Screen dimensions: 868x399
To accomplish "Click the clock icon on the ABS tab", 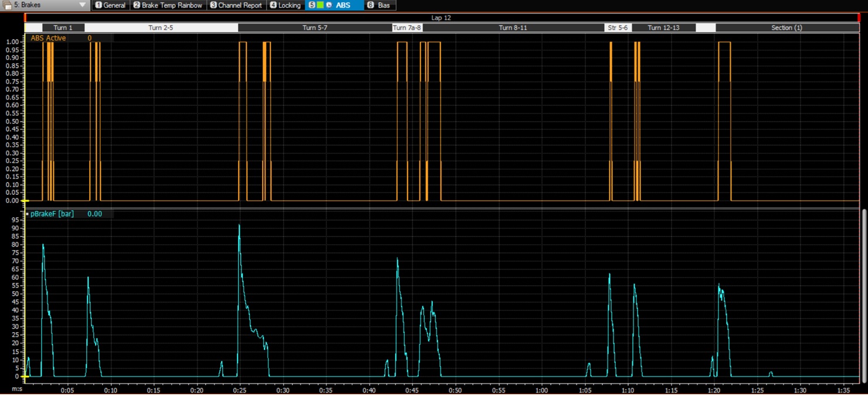I will tap(328, 5).
